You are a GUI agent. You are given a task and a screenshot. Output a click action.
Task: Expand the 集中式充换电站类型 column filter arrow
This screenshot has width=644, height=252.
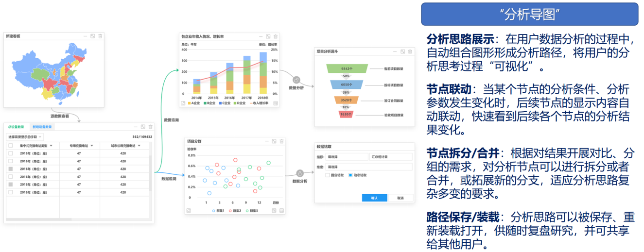click(x=50, y=145)
